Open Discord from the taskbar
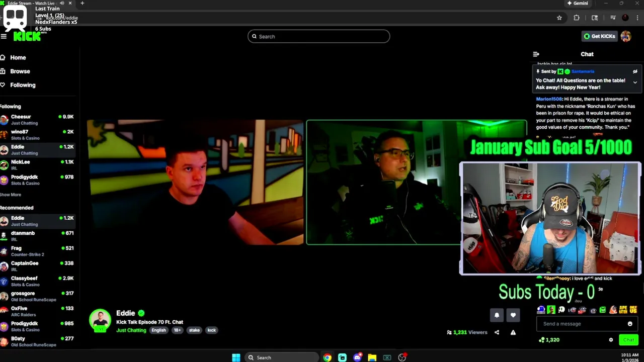 pos(357,357)
